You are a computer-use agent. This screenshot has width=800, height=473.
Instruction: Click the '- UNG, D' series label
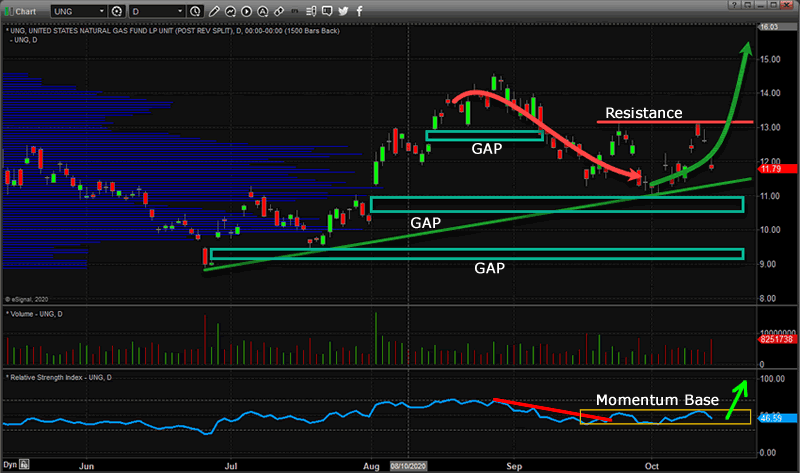pyautogui.click(x=23, y=40)
